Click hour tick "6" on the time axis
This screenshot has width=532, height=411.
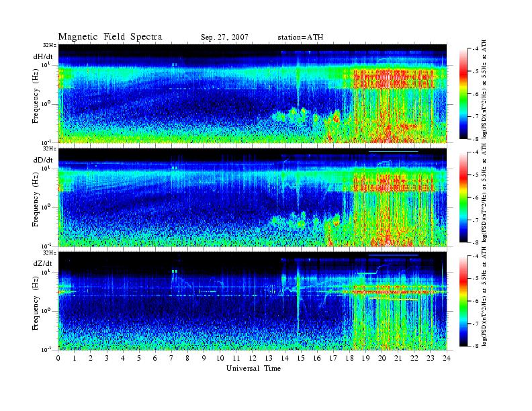click(155, 358)
